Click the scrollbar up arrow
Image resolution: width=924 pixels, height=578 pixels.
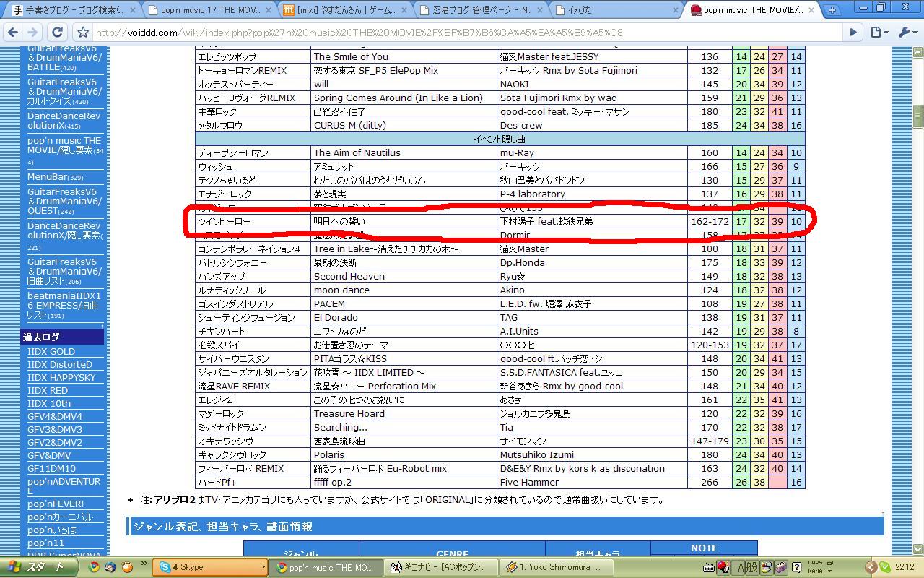(x=918, y=51)
